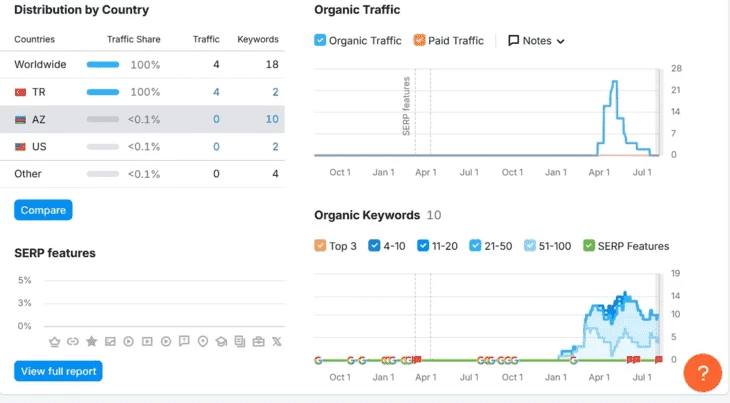730x403 pixels.
Task: Open the orange help question mark button
Action: point(703,372)
